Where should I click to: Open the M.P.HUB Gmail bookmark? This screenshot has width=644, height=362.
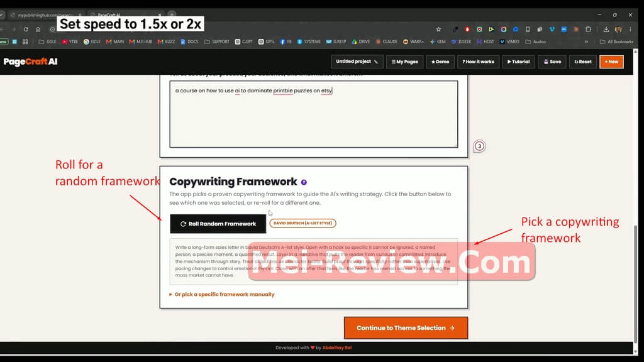(x=140, y=41)
